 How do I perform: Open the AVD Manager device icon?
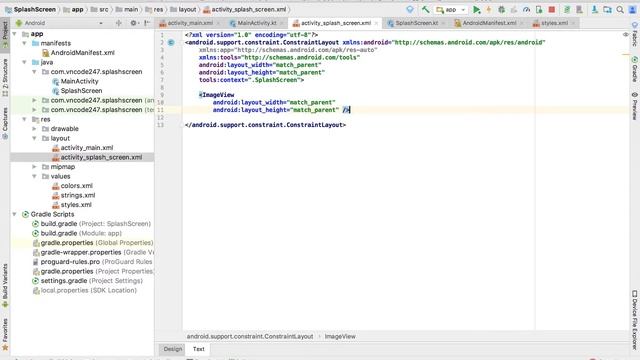tap(579, 9)
